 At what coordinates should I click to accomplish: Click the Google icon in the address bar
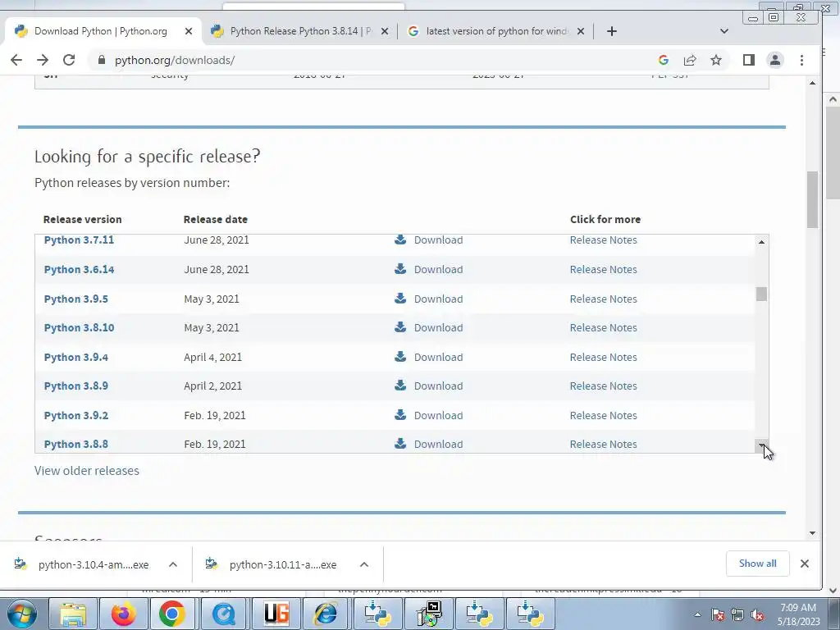click(663, 60)
